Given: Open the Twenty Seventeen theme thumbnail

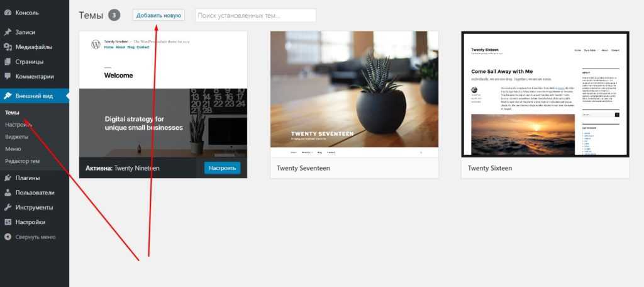Looking at the screenshot, I should (x=355, y=94).
